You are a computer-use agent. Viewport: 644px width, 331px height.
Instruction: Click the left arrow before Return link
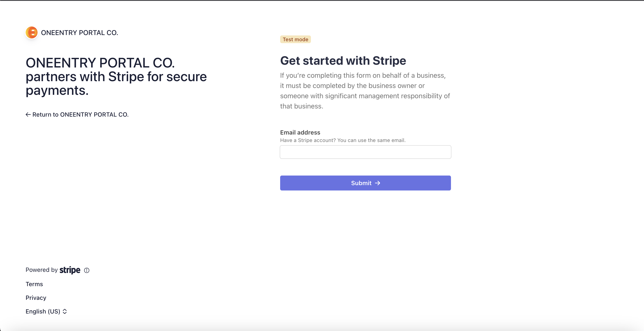(x=28, y=114)
